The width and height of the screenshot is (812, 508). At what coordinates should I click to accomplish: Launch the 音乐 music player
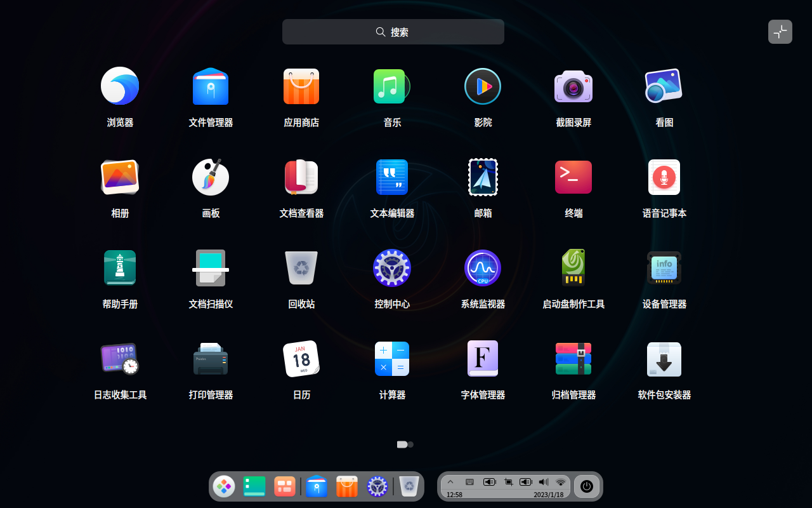tap(392, 86)
